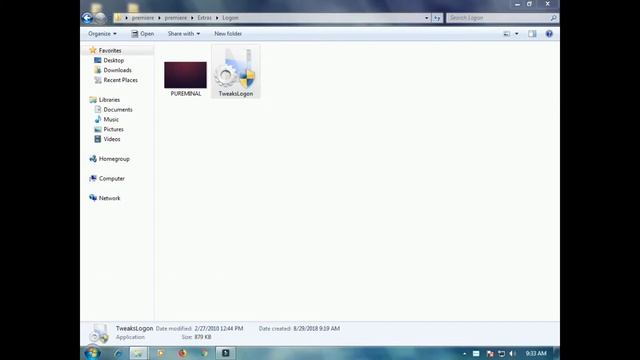Image resolution: width=640 pixels, height=360 pixels.
Task: Open Downloads in navigation pane
Action: pyautogui.click(x=118, y=70)
